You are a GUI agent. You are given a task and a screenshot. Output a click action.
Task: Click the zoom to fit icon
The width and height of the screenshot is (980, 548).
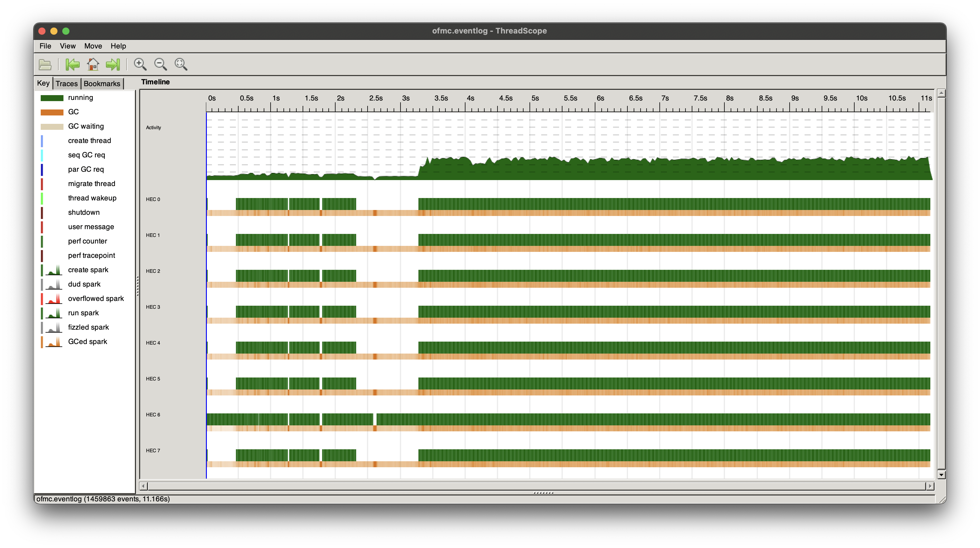181,64
